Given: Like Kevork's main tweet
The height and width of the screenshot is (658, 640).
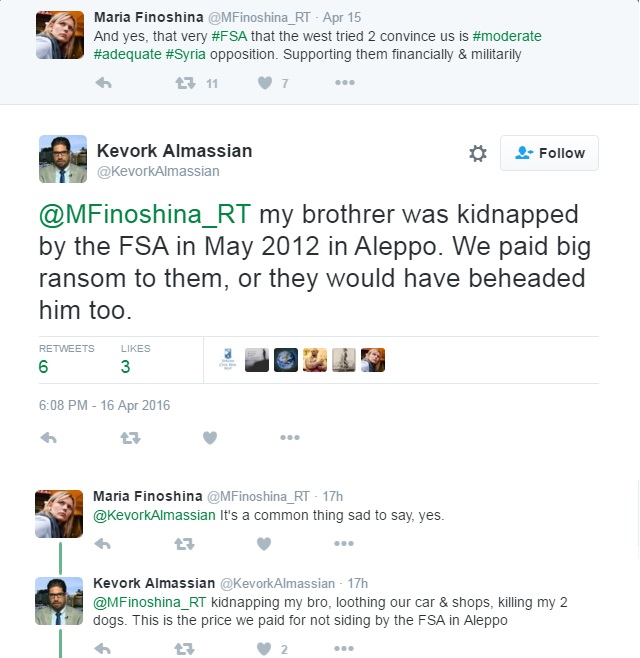Looking at the screenshot, I should coord(210,437).
